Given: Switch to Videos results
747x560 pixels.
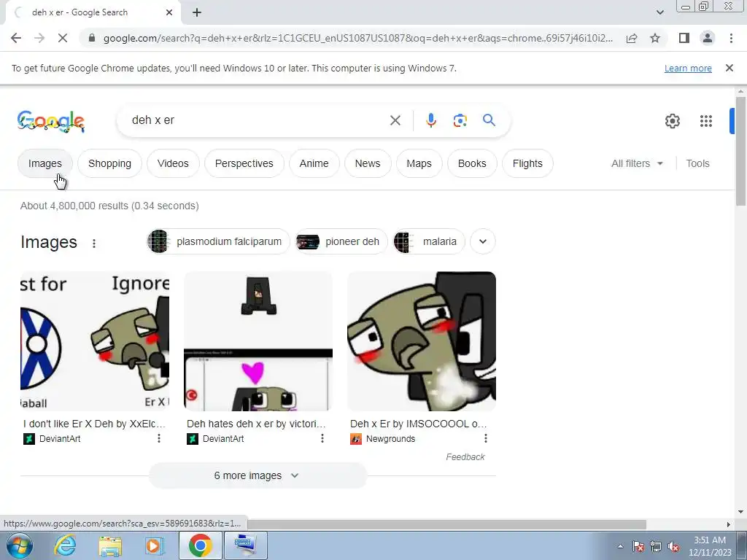Looking at the screenshot, I should (x=173, y=163).
